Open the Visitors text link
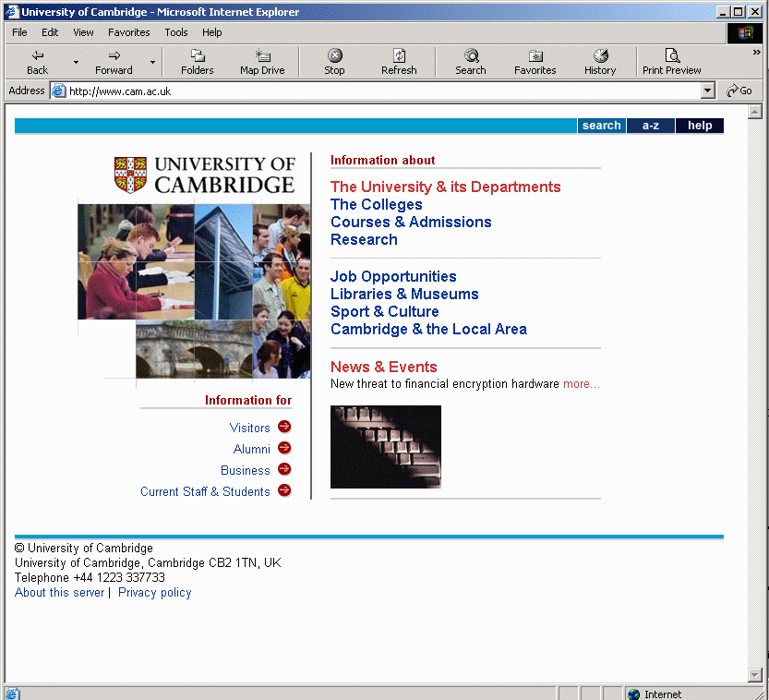 coord(249,428)
